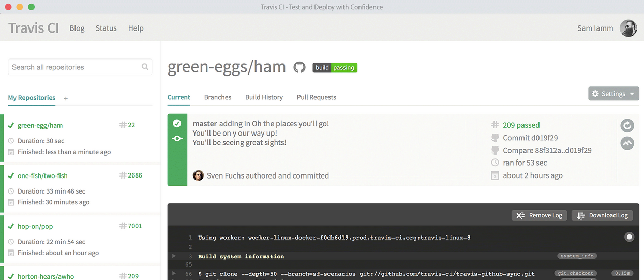Screen dimensions: 644x280
Task: Click the commit node icon in the green status bar
Action: pyautogui.click(x=177, y=139)
